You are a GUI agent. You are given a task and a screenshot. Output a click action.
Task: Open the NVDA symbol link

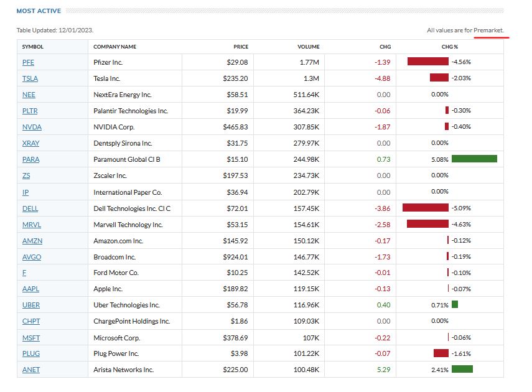pos(32,127)
